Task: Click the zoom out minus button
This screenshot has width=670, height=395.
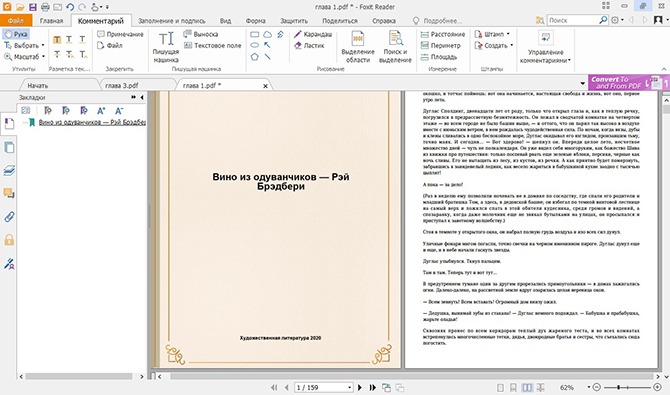Action: tap(597, 387)
